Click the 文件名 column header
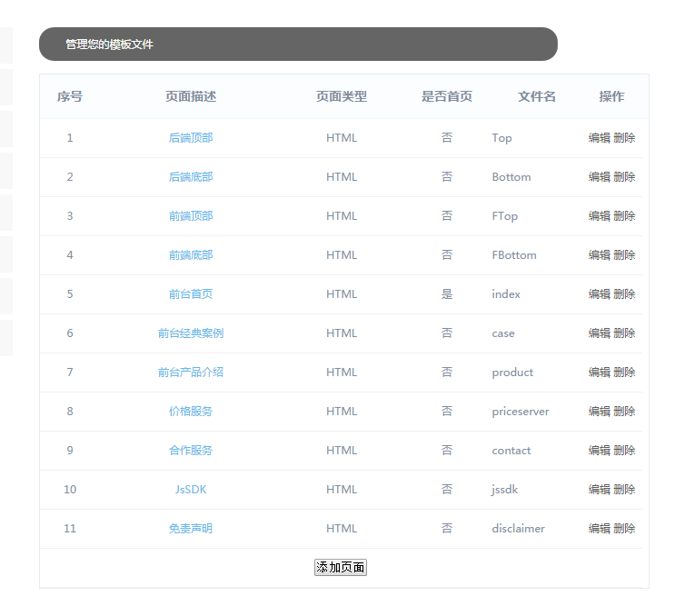 coord(537,96)
